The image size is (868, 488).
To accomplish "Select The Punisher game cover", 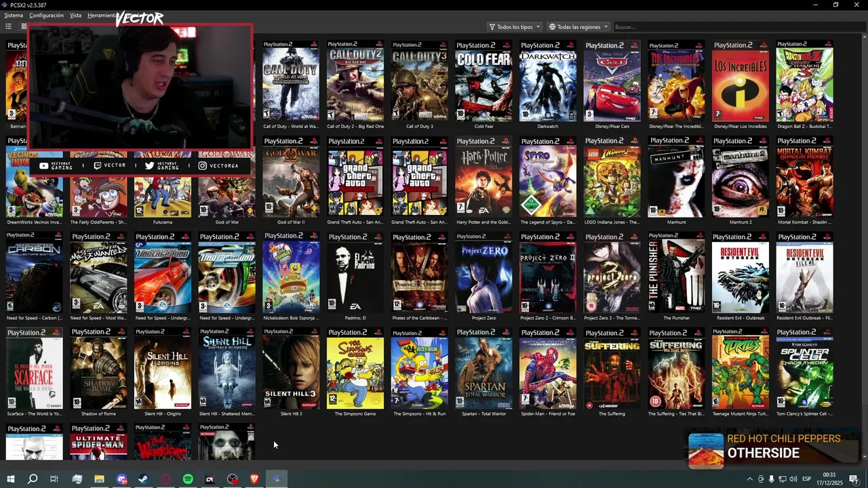I will pos(676,273).
